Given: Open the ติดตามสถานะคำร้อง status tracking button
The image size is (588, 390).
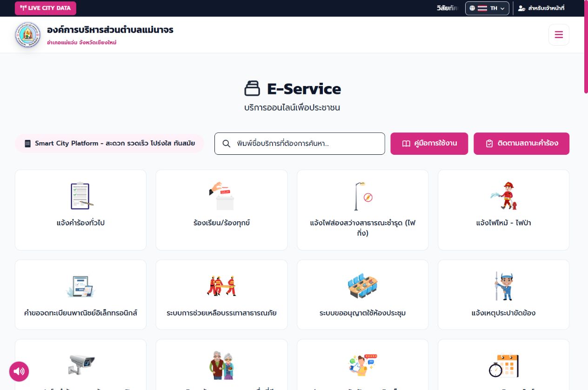Looking at the screenshot, I should coord(521,144).
